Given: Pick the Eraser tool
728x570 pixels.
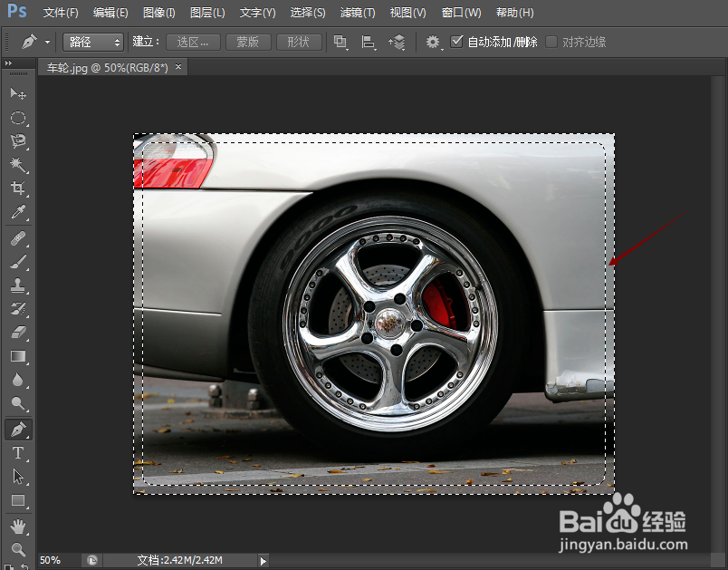Looking at the screenshot, I should (18, 333).
